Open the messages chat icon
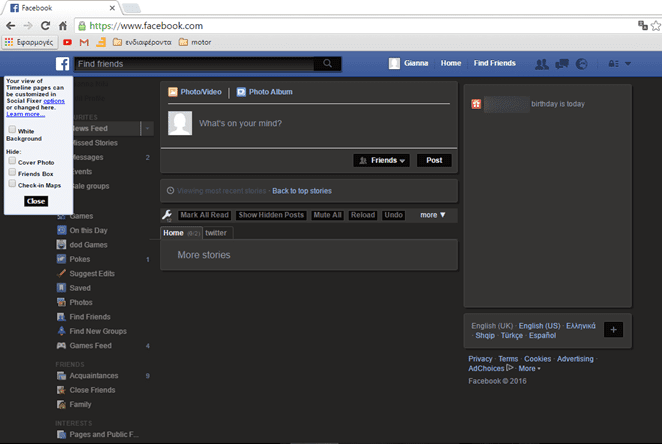 562,64
